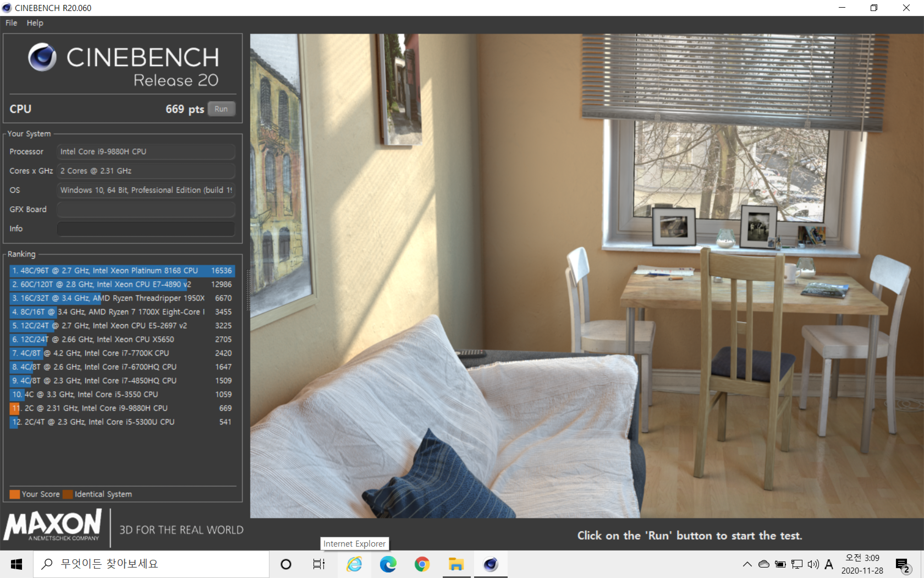
Task: Minimize the Cinebench window
Action: (x=842, y=8)
